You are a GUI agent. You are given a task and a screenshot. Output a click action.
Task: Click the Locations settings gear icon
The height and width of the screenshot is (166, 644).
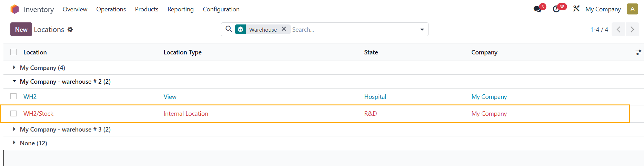[70, 30]
